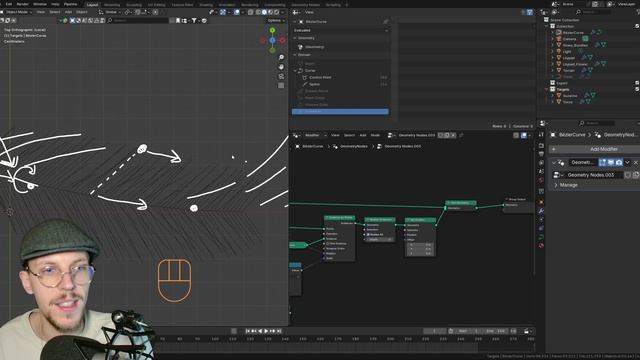Click the Add Modifier button
Viewport: 640px width, 360px height.
click(x=604, y=149)
